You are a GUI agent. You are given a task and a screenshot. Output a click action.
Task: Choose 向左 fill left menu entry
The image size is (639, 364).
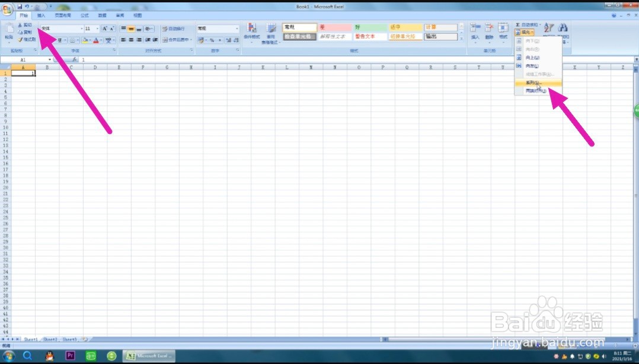point(538,66)
